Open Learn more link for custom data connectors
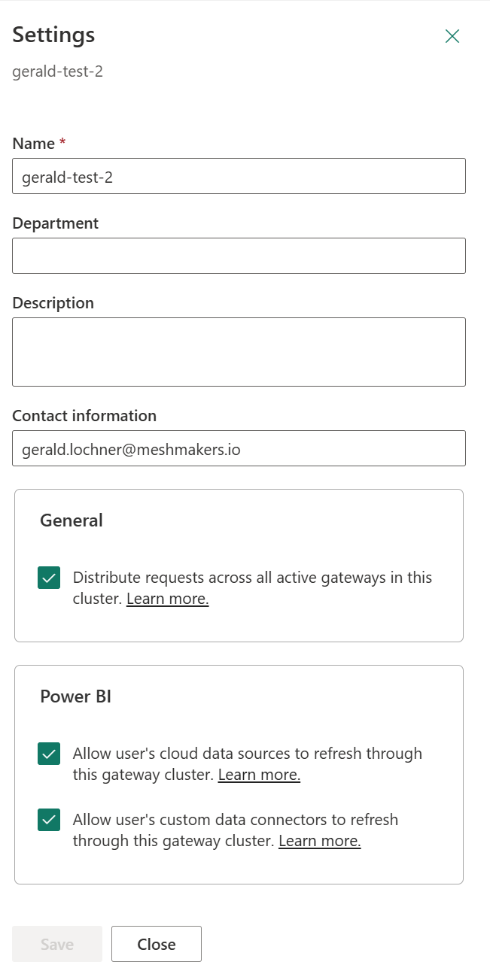Image resolution: width=490 pixels, height=980 pixels. coord(319,841)
